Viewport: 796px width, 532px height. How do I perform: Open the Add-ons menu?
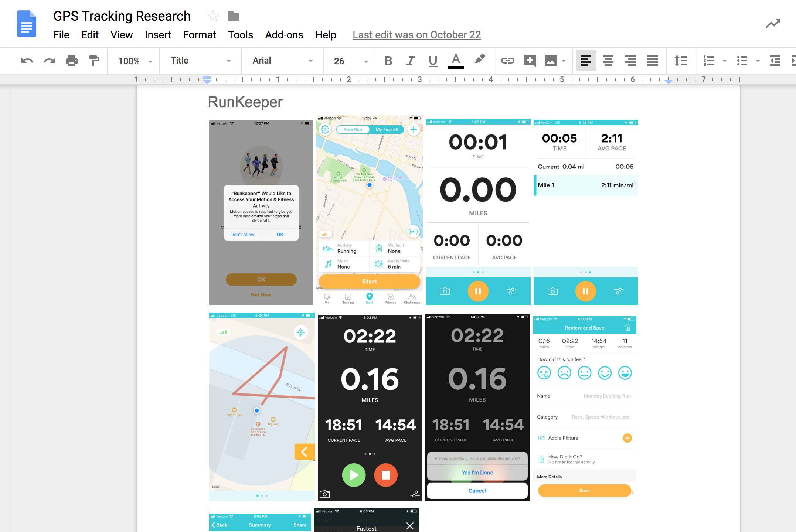click(x=284, y=35)
